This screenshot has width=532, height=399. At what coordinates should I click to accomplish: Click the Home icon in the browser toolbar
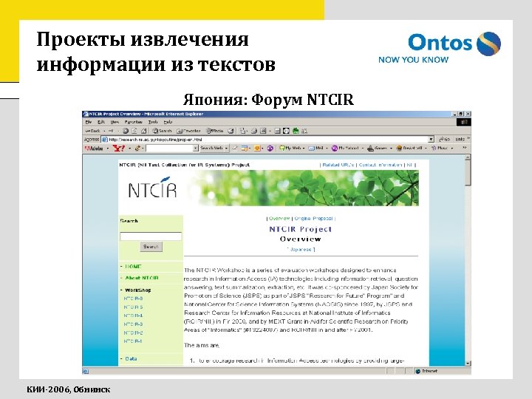point(143,131)
